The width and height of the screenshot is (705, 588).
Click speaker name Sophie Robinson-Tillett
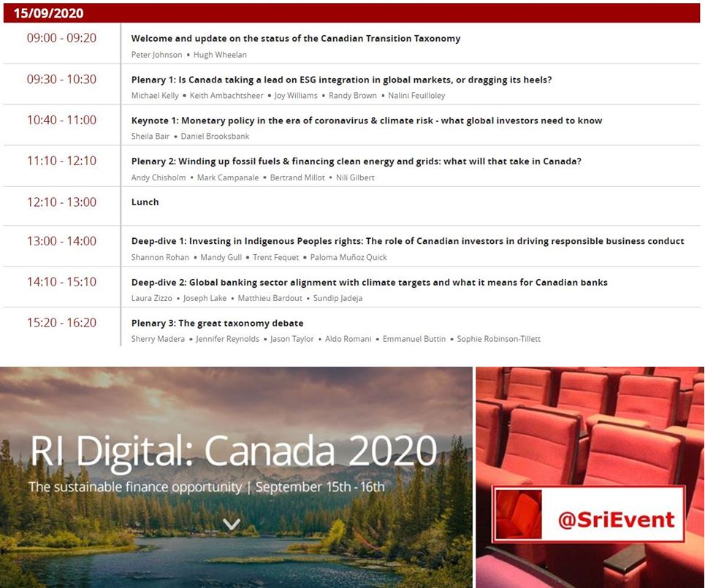(499, 339)
